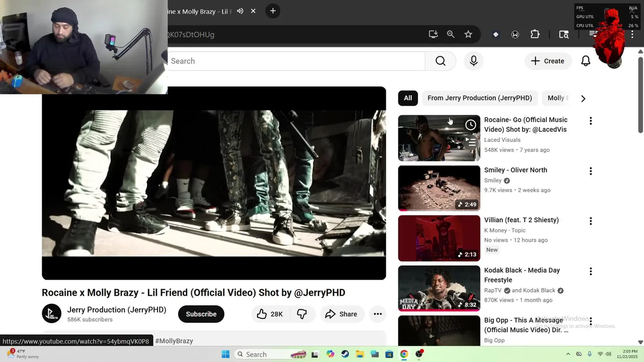
Task: Add Rocaine- Go to queue with the list icon
Action: [x=470, y=142]
